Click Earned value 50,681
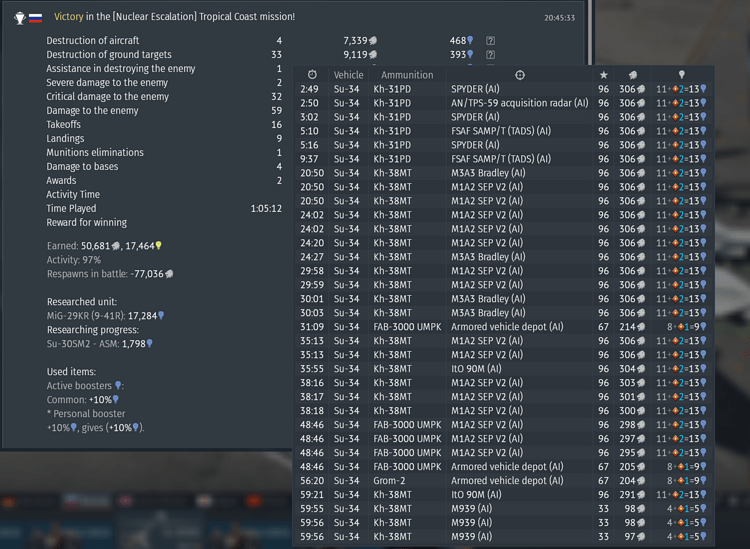The width and height of the screenshot is (750, 549). tap(96, 246)
